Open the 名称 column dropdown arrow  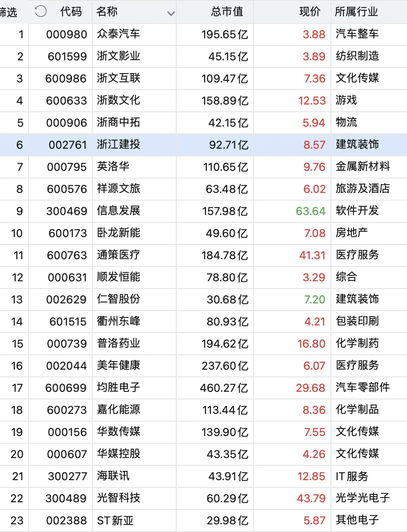click(x=171, y=13)
